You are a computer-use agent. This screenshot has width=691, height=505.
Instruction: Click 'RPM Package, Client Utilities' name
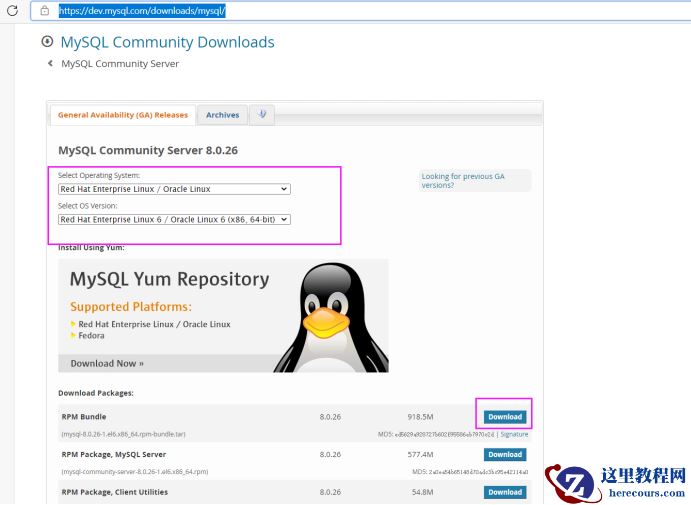pos(115,492)
